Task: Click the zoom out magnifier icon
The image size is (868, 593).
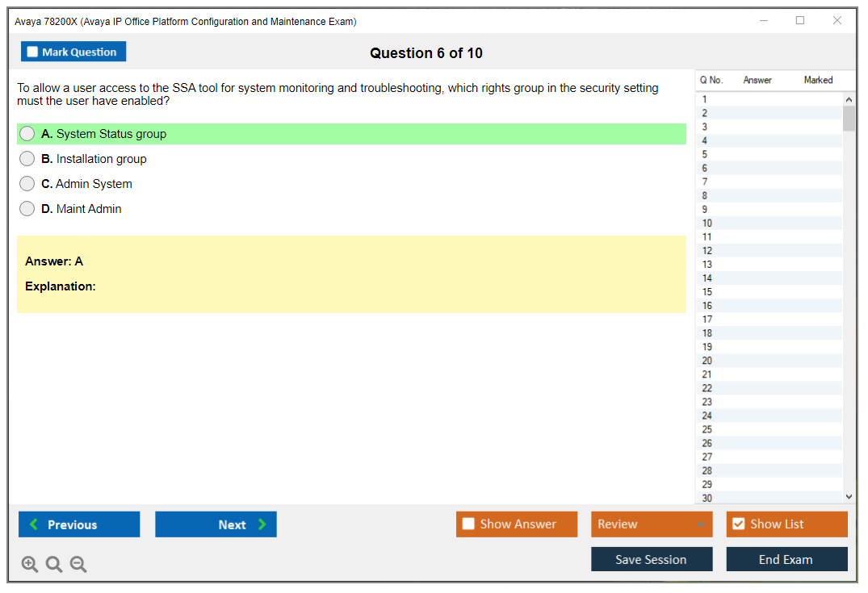Action: click(78, 565)
